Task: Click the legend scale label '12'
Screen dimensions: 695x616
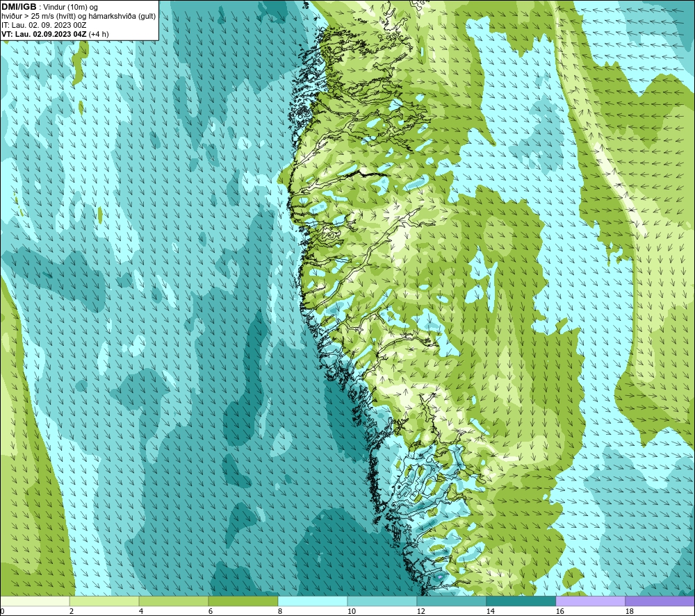Action: click(420, 612)
